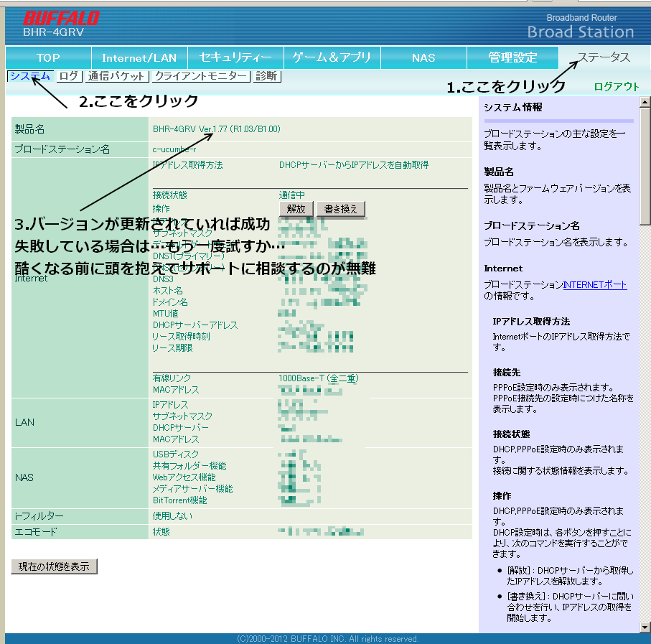Open the セキュリティー tab
The image size is (651, 644).
(235, 57)
